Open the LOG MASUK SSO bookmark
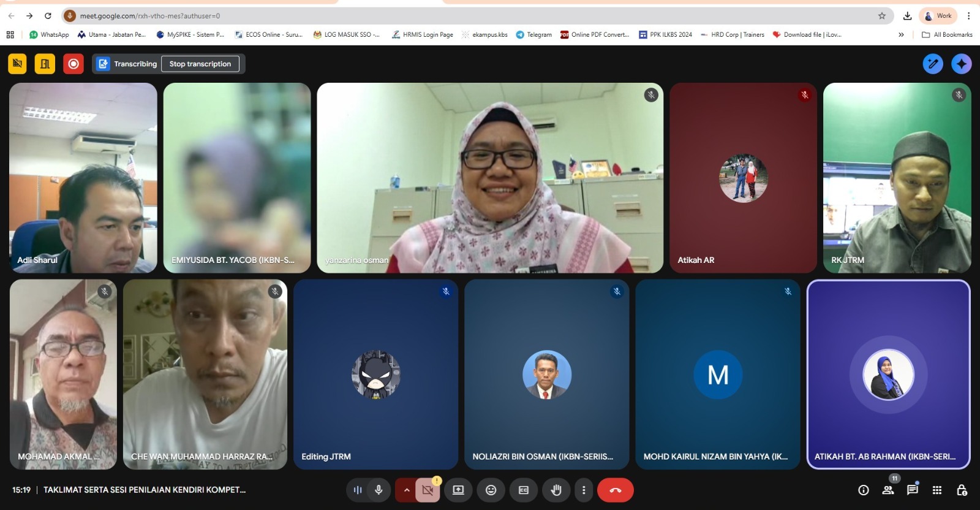 (x=347, y=35)
